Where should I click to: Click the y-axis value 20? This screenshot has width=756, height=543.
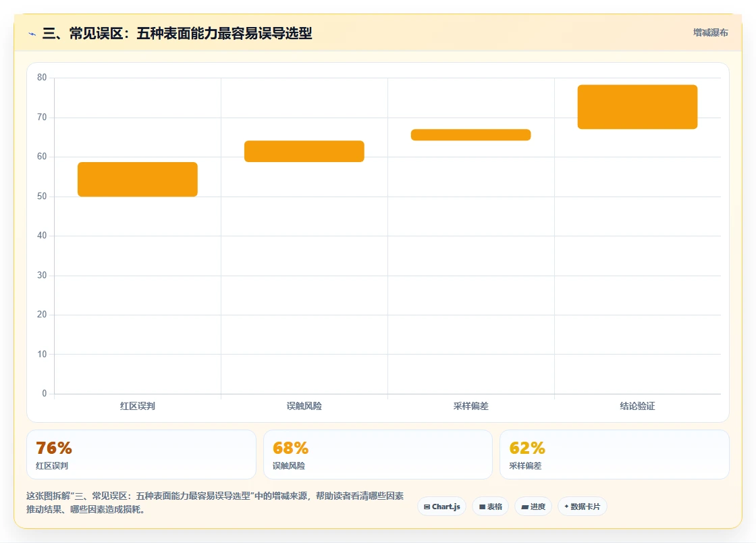point(42,315)
